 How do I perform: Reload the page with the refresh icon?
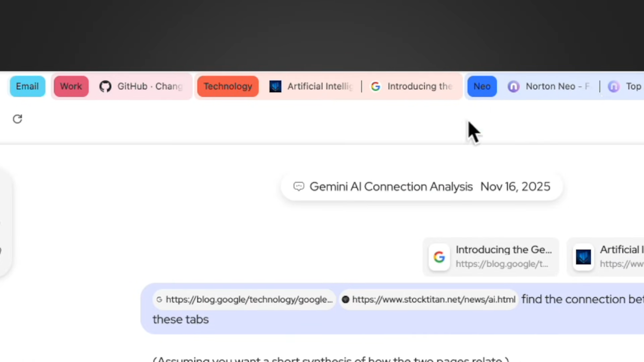(x=17, y=119)
